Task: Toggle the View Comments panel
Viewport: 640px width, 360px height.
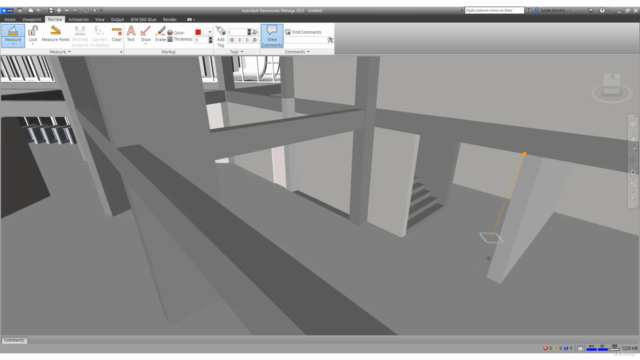Action: [272, 36]
